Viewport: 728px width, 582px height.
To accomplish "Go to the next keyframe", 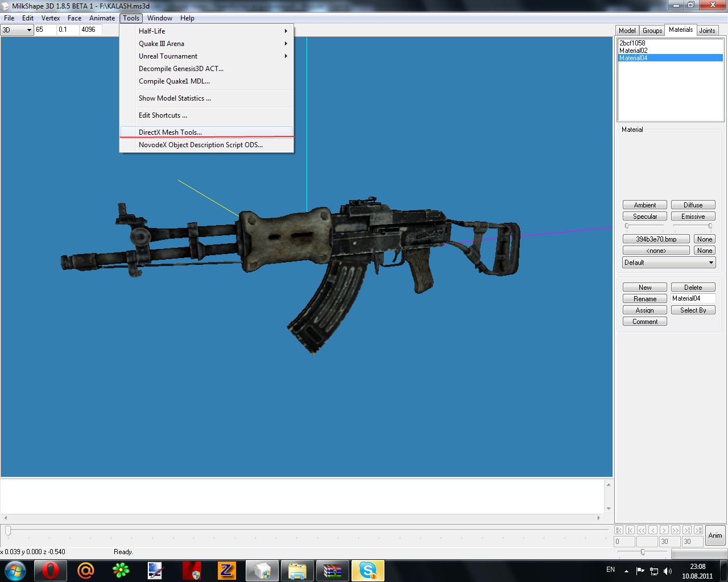I will [687, 530].
